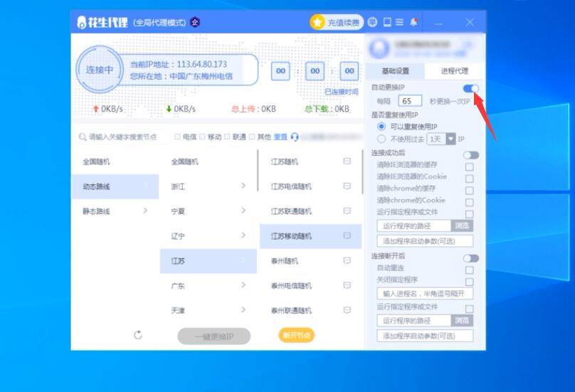This screenshot has height=392, width=575.
Task: Open the round globe icon in title bar
Action: click(372, 22)
